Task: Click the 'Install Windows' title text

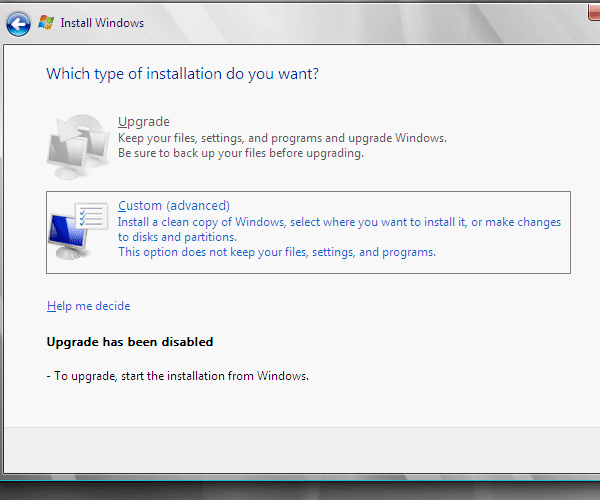Action: 102,23
